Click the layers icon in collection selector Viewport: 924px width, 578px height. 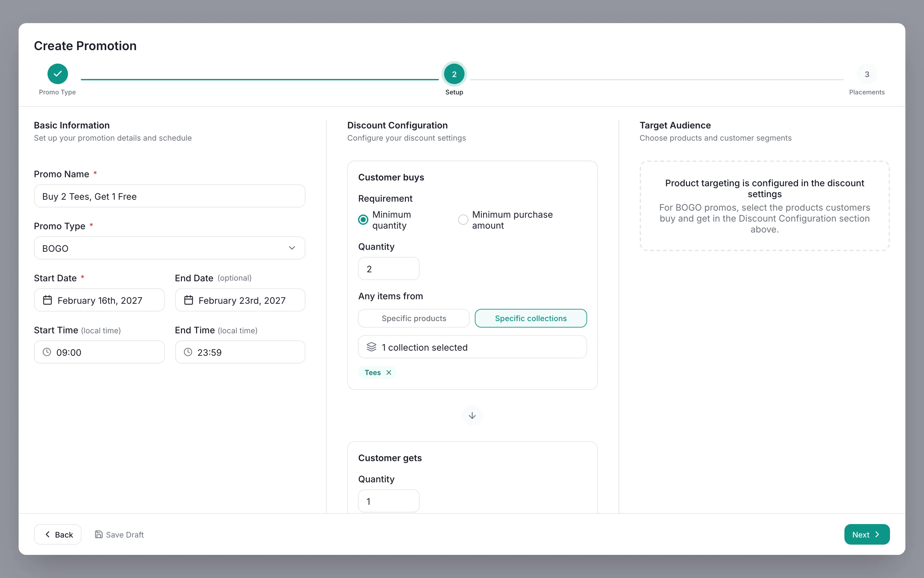[372, 347]
